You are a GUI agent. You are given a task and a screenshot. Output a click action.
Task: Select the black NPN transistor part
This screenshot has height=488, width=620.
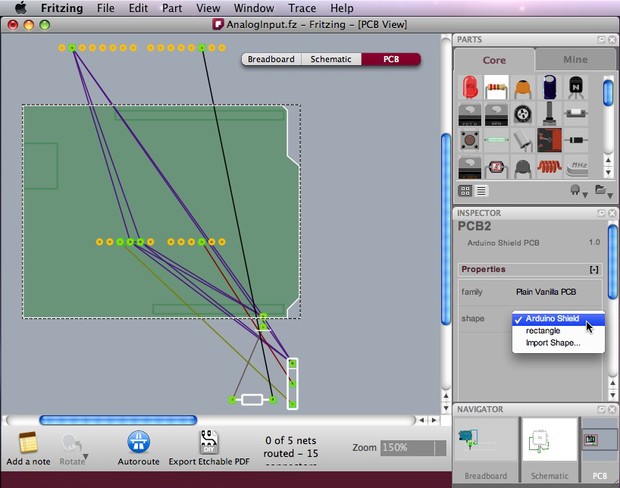coord(576,88)
